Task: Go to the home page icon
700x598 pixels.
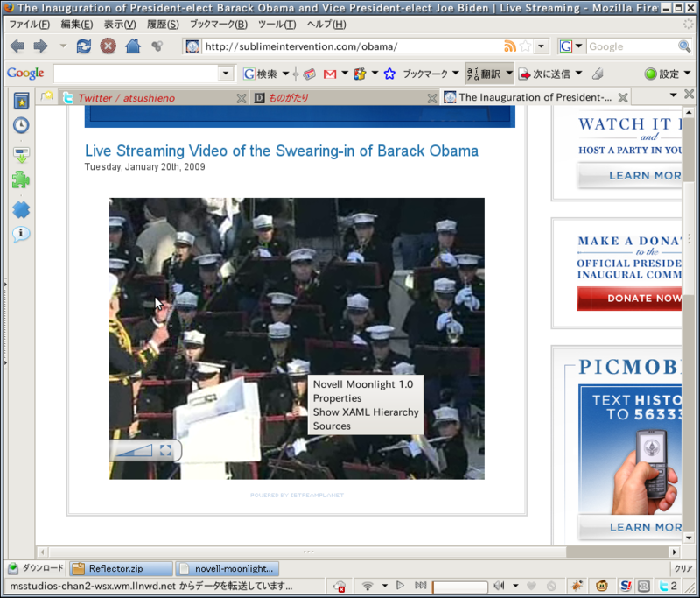Action: coord(133,46)
